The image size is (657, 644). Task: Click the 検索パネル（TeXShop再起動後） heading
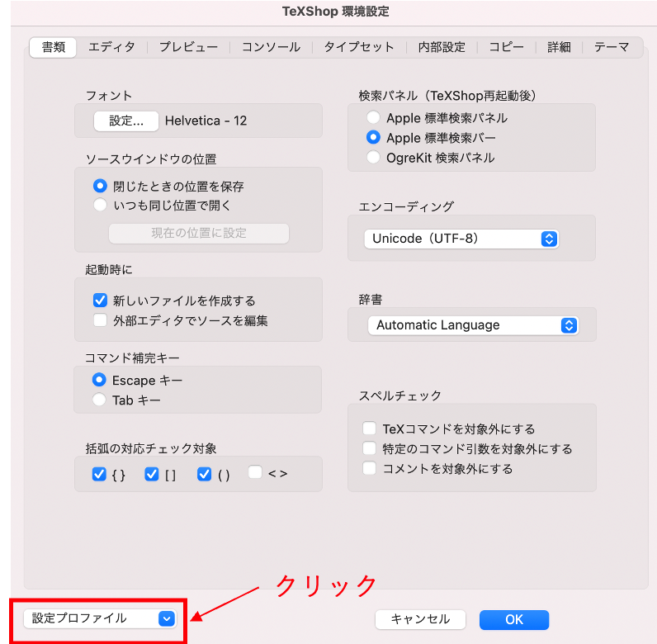click(447, 96)
